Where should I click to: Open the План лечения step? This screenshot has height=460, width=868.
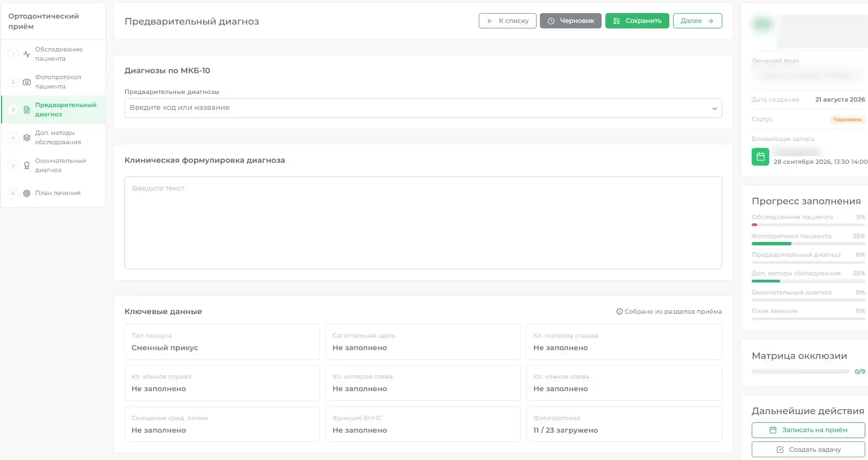click(53, 193)
